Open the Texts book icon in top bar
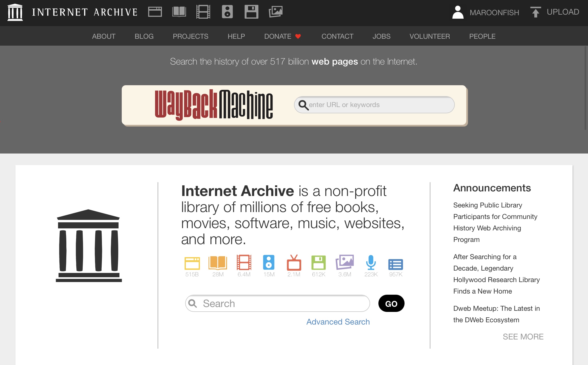 (x=179, y=12)
